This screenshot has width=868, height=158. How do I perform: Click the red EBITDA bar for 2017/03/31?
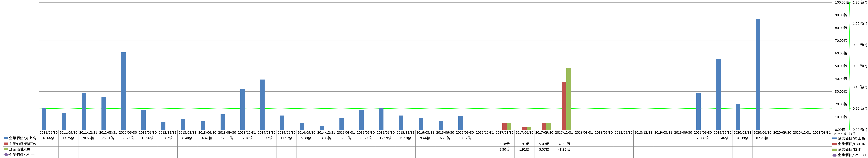pyautogui.click(x=504, y=126)
